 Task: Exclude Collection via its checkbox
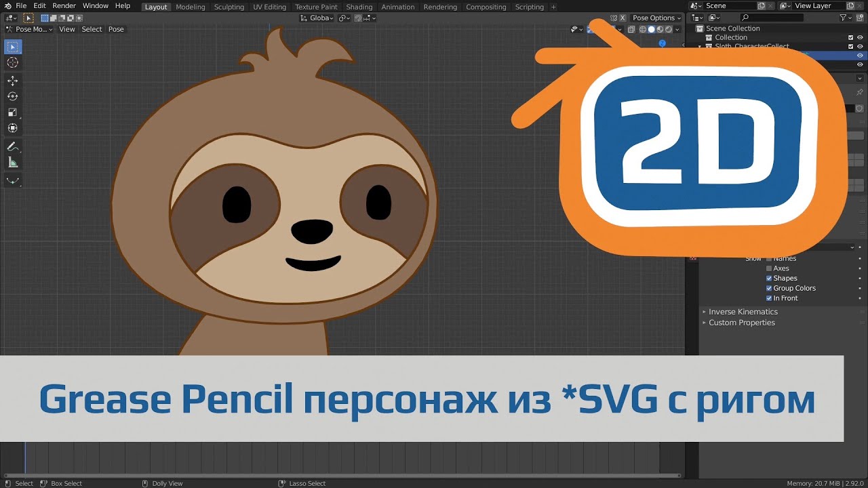[x=851, y=37]
